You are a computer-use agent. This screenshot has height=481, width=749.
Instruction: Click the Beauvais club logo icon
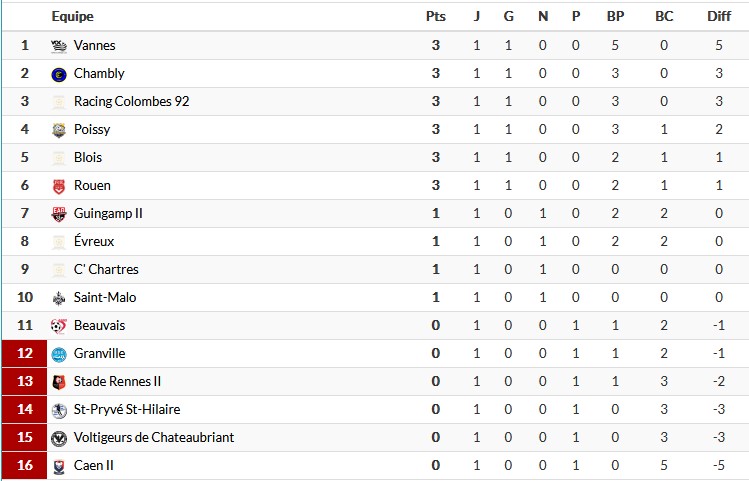point(58,326)
